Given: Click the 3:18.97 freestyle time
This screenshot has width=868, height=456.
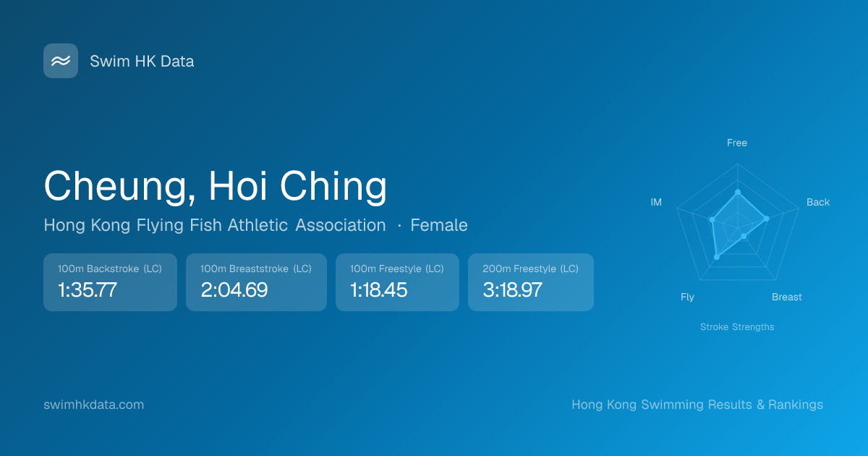Looking at the screenshot, I should 512,290.
